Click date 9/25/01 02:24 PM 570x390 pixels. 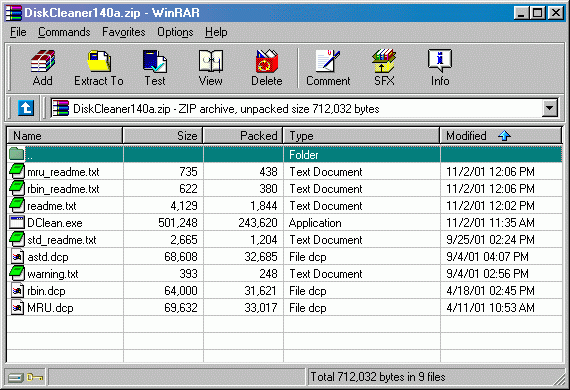(490, 240)
